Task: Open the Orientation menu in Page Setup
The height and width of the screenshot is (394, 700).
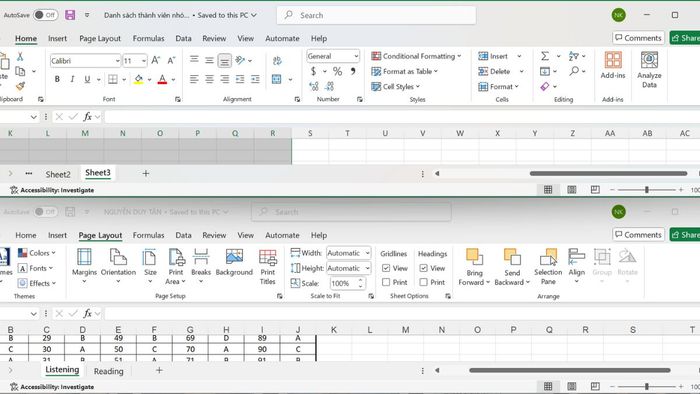Action: point(118,266)
